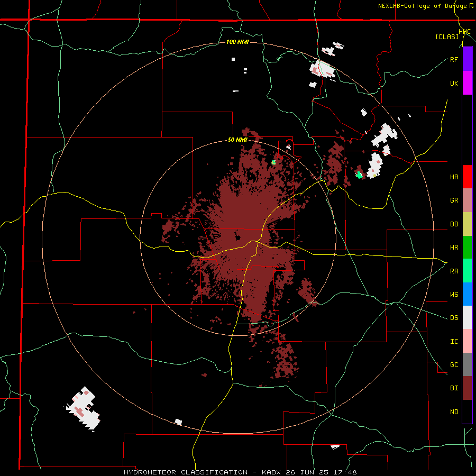
Task: Click the HR green legend color swatch
Action: pyautogui.click(x=467, y=247)
